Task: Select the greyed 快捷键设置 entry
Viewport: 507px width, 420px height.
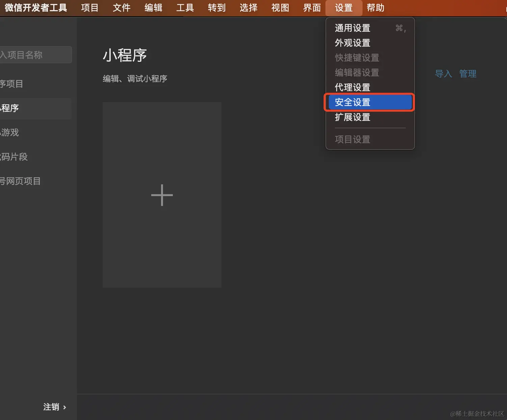Action: (370, 58)
